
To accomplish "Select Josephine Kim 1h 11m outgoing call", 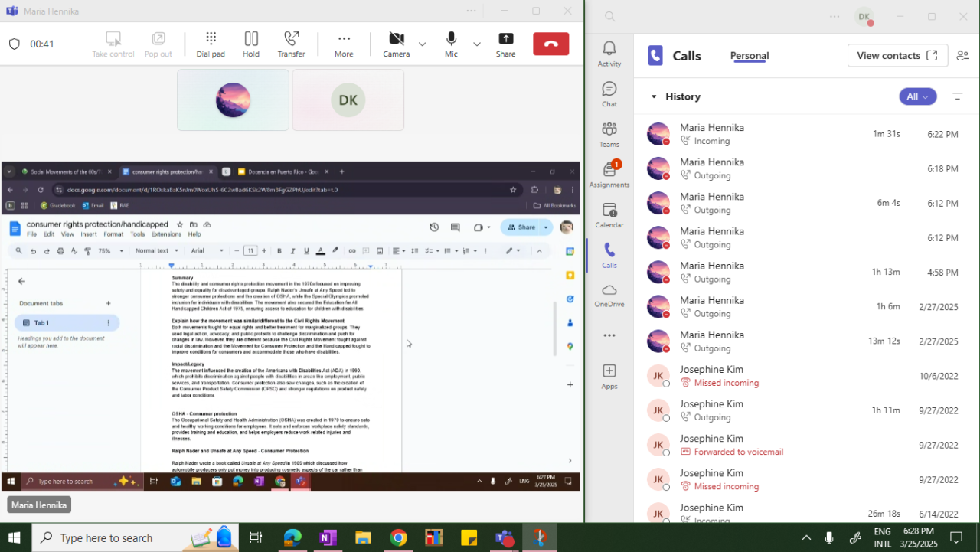I will coord(806,410).
